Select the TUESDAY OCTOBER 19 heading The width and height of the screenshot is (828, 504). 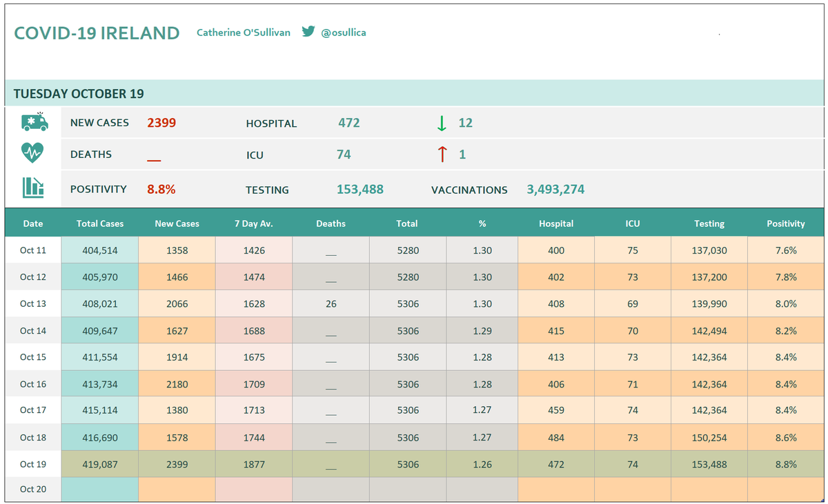pos(79,94)
